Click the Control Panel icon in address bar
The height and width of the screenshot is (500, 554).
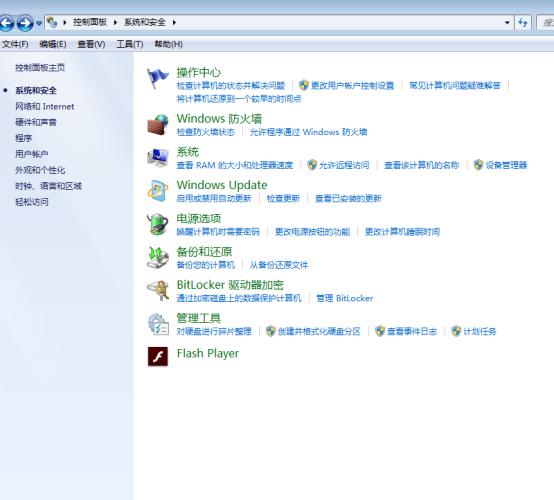pyautogui.click(x=52, y=23)
